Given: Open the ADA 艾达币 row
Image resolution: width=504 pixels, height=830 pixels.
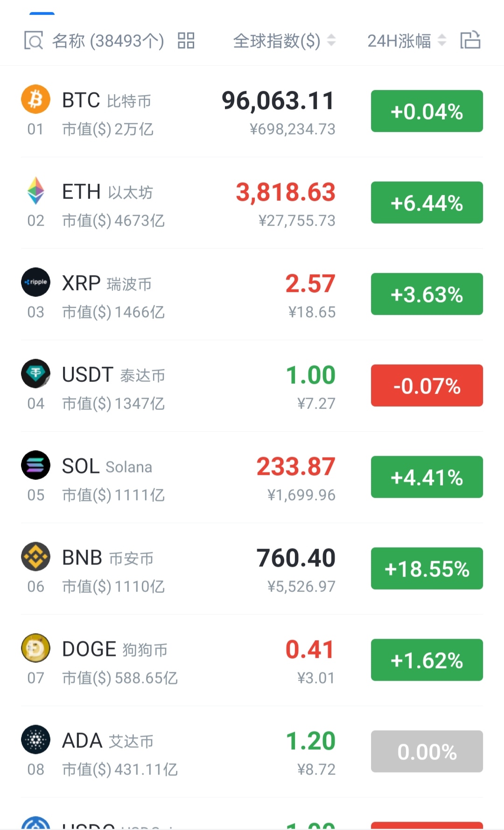Looking at the screenshot, I should (x=252, y=752).
